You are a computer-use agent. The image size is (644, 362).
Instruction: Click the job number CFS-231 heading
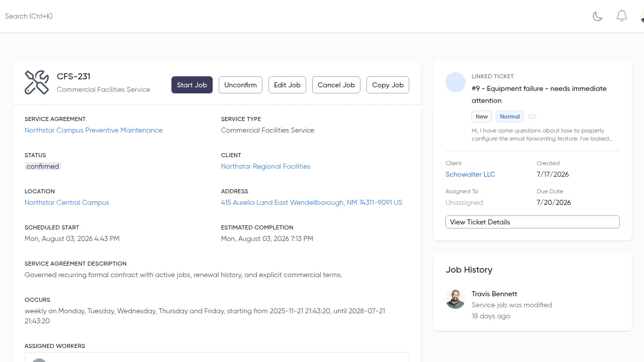[x=73, y=76]
